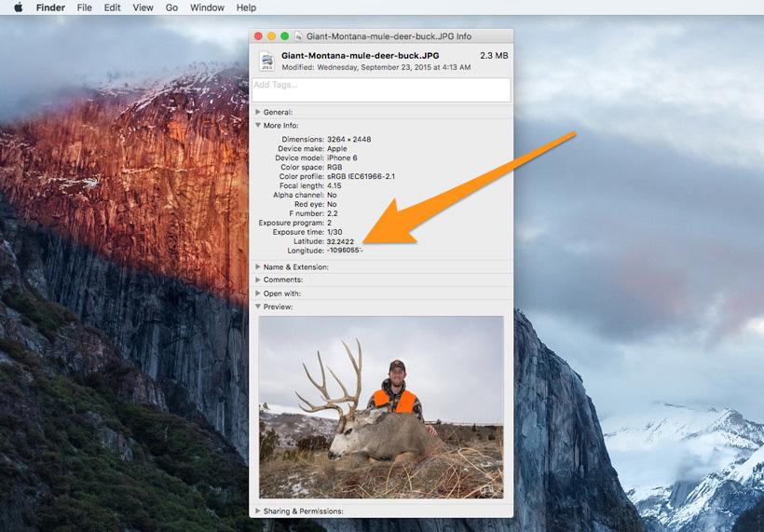Image resolution: width=764 pixels, height=532 pixels.
Task: Open the File menu
Action: tap(84, 7)
